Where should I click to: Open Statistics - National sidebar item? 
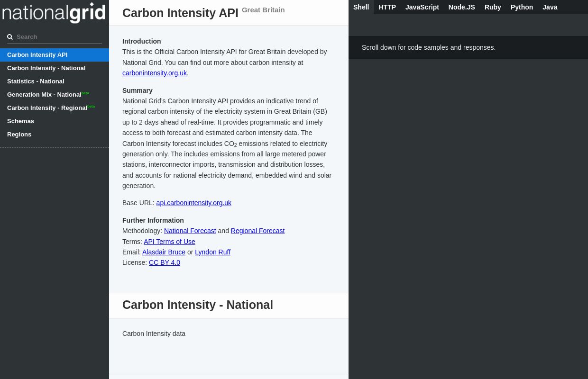tap(55, 81)
